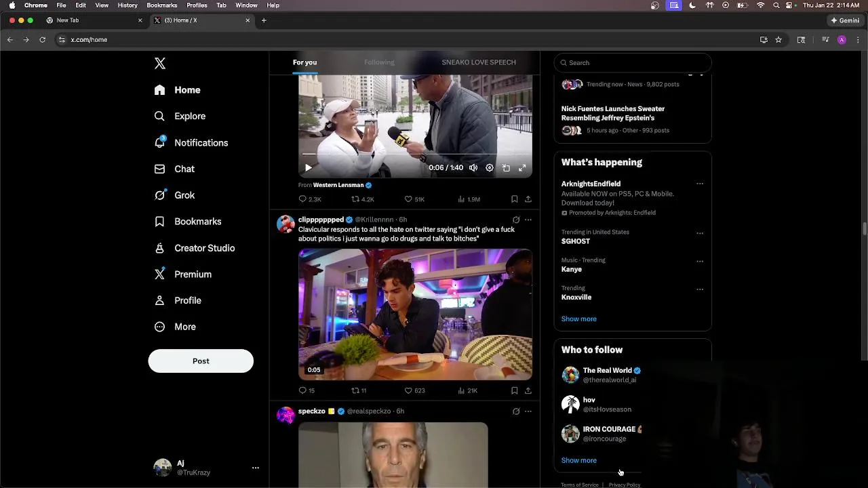
Task: Click the Search input field
Action: pyautogui.click(x=633, y=62)
